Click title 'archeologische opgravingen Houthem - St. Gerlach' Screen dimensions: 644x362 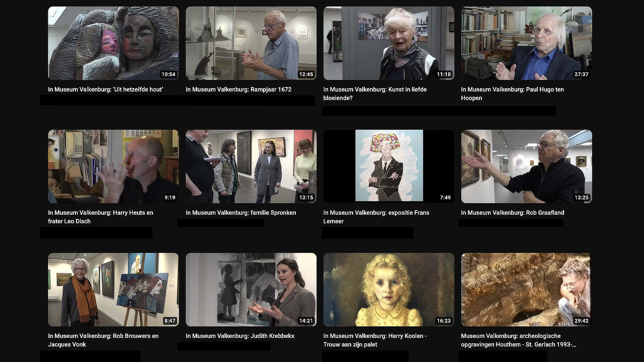point(519,340)
